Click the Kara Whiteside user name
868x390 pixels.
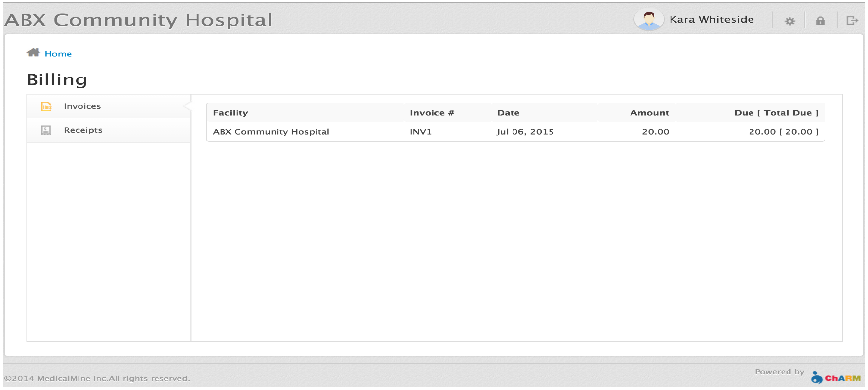[x=711, y=20]
